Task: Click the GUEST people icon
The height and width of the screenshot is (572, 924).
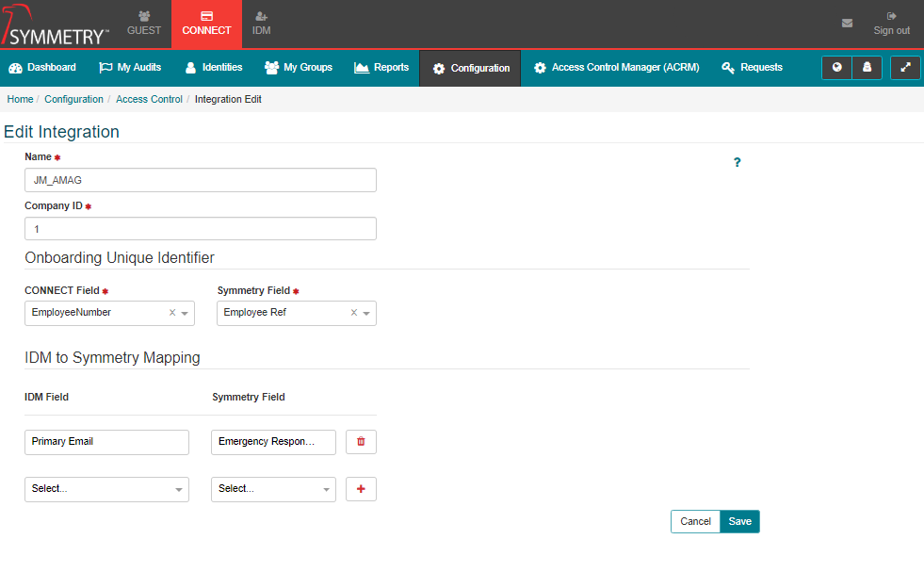Action: [x=144, y=16]
